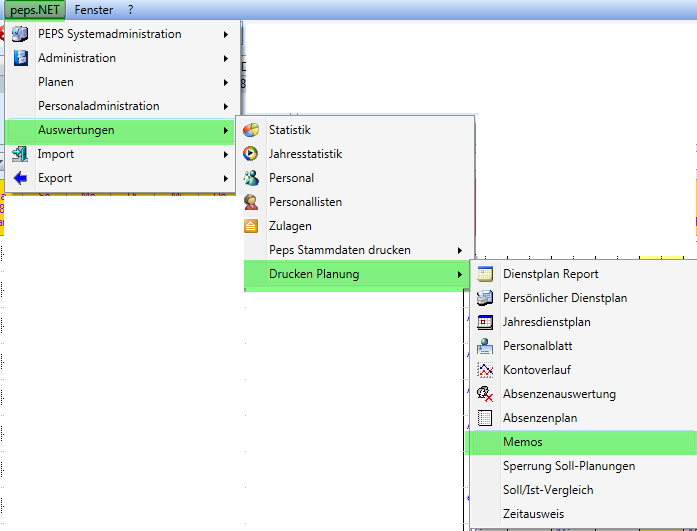The image size is (697, 531).
Task: Open the Personaladministration submenu
Action: pyautogui.click(x=120, y=106)
